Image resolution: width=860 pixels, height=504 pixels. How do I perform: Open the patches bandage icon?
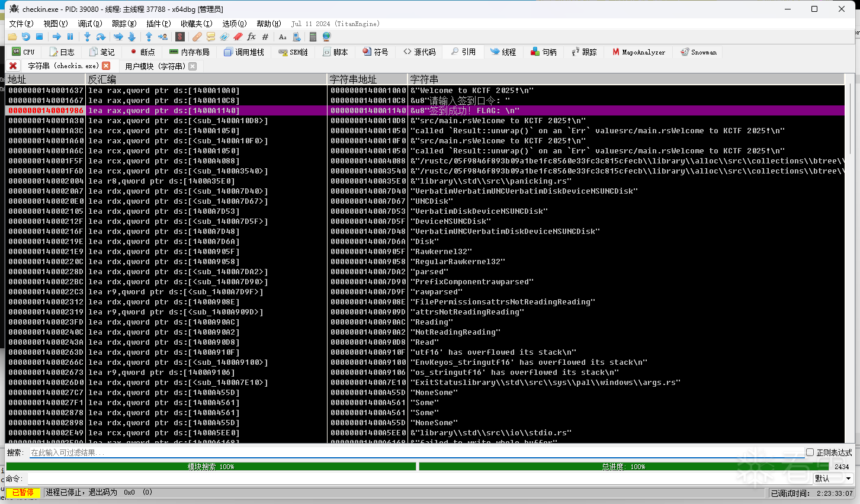(197, 37)
